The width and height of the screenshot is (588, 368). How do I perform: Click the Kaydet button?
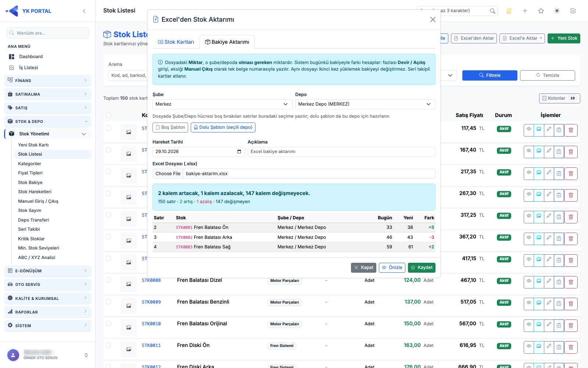click(422, 268)
